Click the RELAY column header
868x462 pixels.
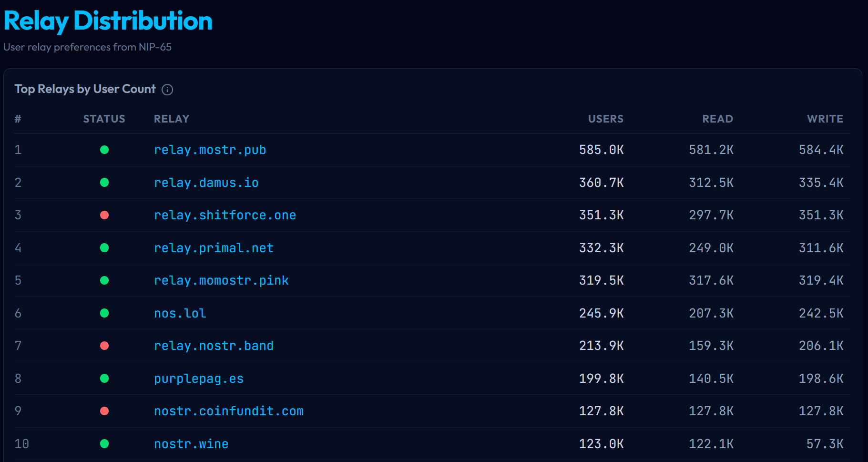tap(172, 119)
